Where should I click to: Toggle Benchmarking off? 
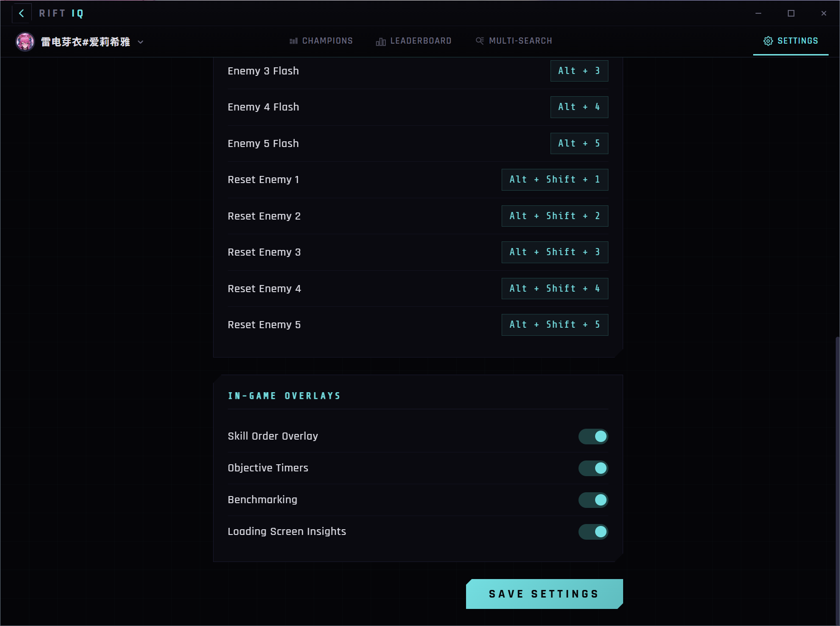[593, 500]
